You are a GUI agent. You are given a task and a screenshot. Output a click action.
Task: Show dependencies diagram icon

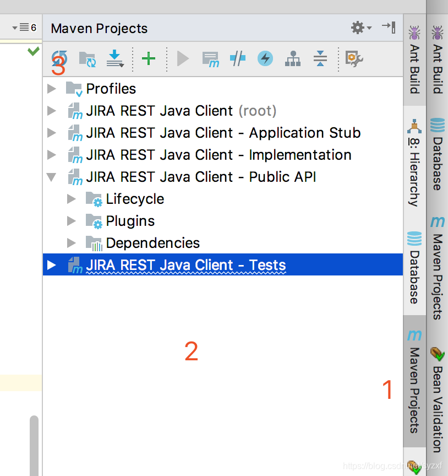coord(293,59)
